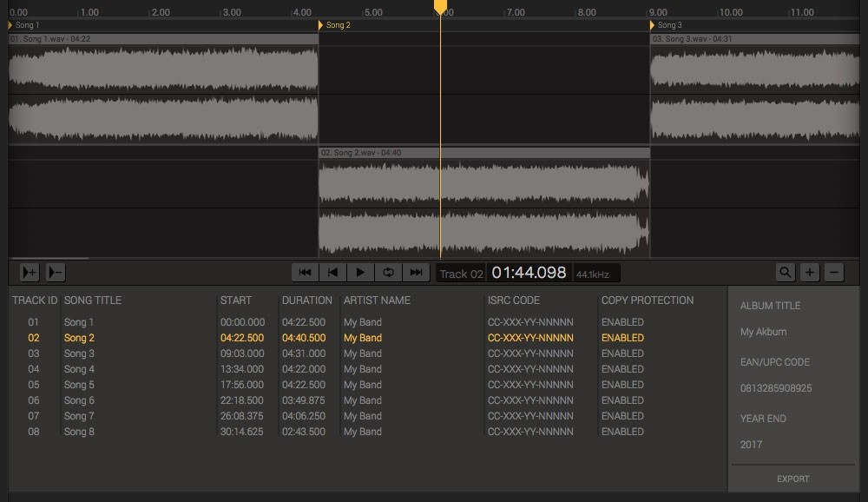Click track ID 05 in the list
This screenshot has width=868, height=502.
[34, 384]
